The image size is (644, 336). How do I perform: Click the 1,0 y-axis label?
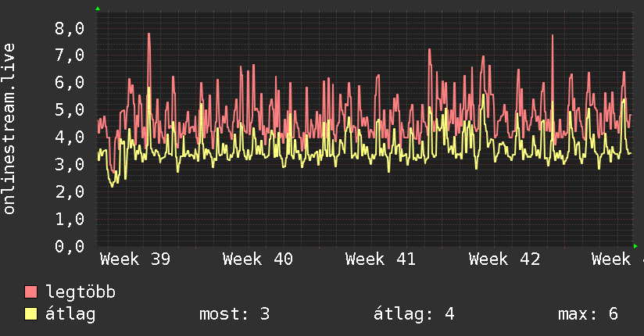tap(70, 219)
